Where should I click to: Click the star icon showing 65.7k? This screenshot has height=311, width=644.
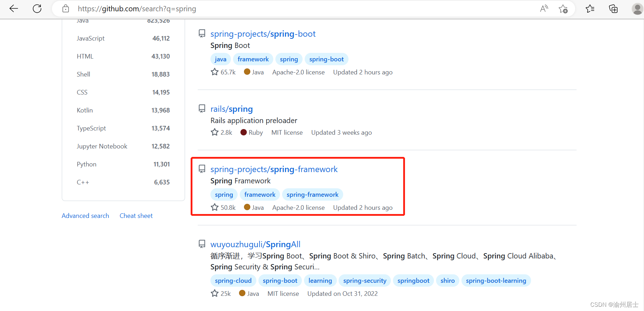(215, 72)
